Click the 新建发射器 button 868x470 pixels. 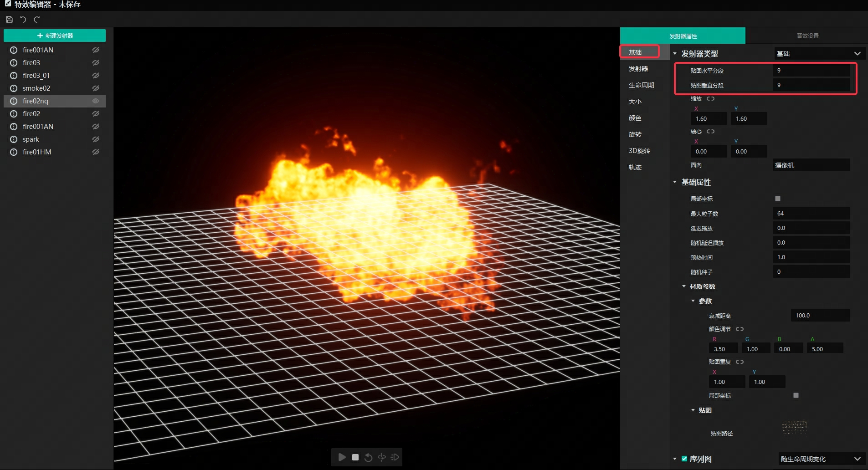pyautogui.click(x=55, y=36)
